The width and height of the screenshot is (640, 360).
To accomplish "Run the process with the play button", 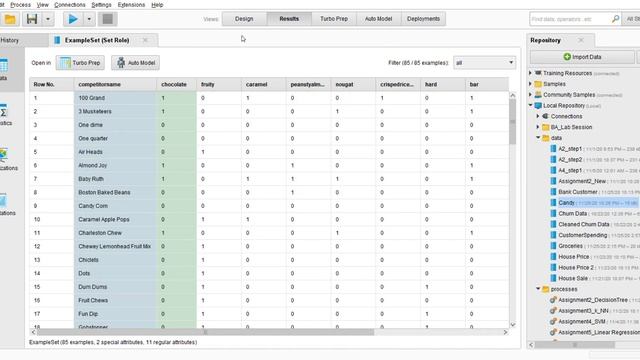I will pos(73,19).
